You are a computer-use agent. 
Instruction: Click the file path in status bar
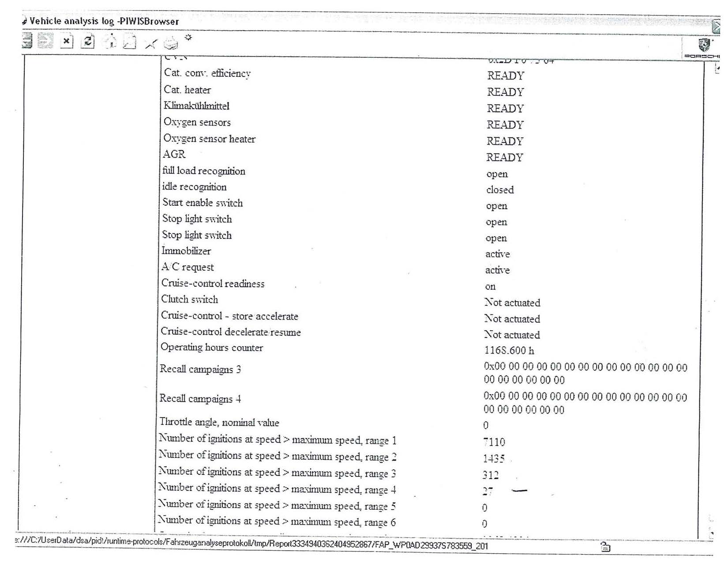(251, 544)
